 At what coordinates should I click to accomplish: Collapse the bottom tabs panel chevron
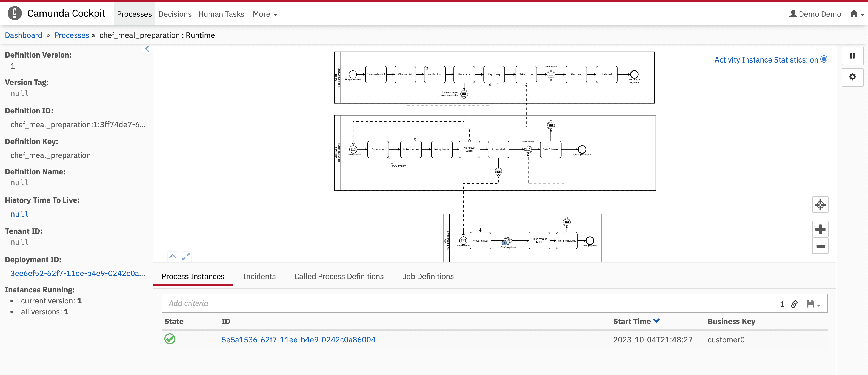click(x=173, y=256)
